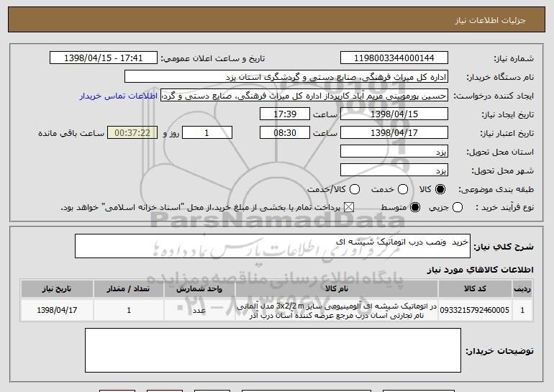Click the جزئیات اطلاعات نیاز header title
This screenshot has height=392, width=554.
(x=490, y=20)
